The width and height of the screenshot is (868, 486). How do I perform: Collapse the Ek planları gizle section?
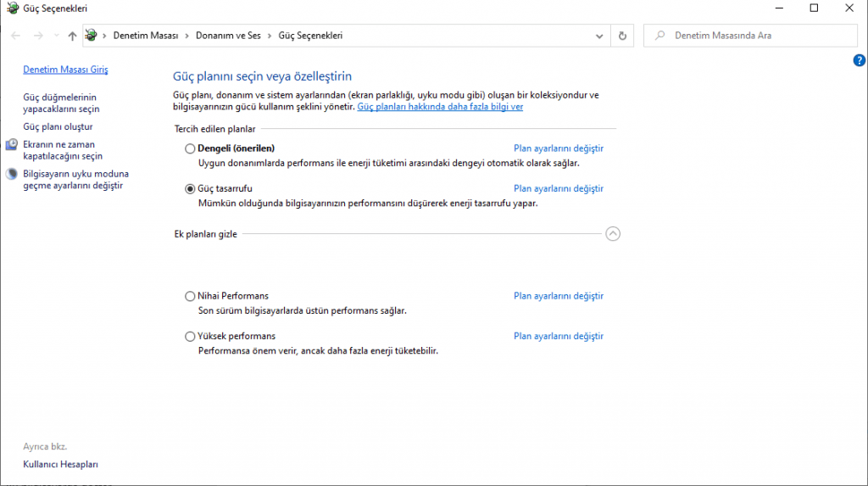(613, 234)
